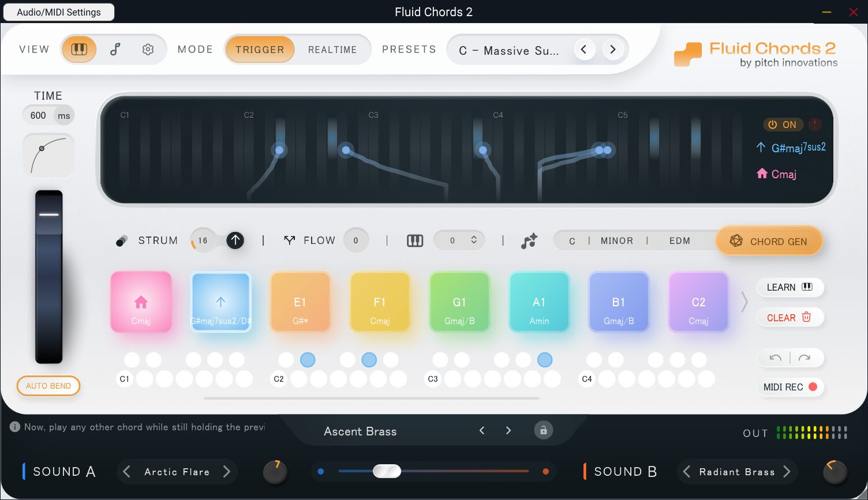The width and height of the screenshot is (868, 500).
Task: Select the blue B1 Gmaj/B pad
Action: [x=619, y=302]
